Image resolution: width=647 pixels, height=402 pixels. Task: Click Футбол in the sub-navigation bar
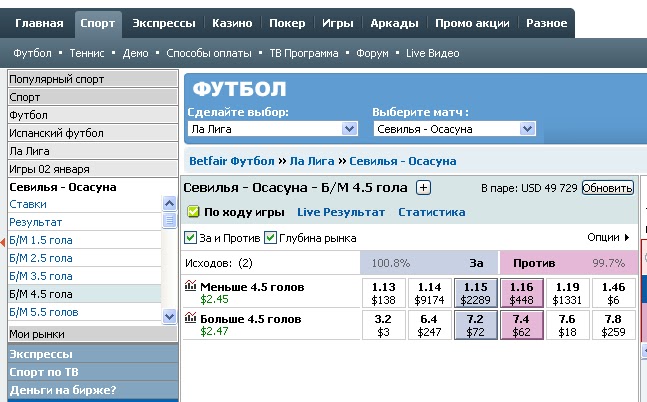pos(32,53)
